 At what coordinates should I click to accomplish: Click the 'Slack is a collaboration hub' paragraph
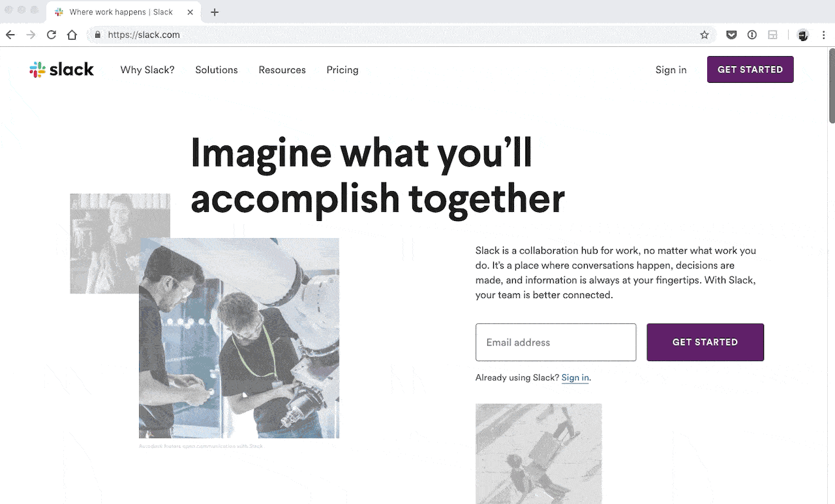pos(616,273)
